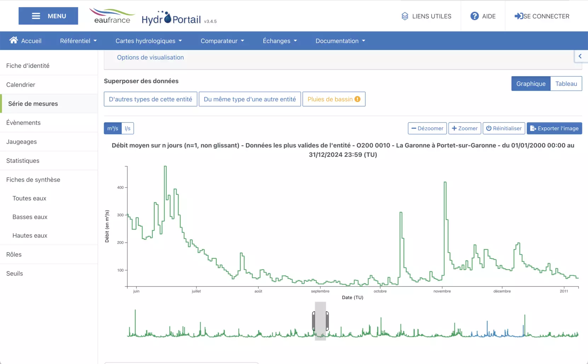
Task: Switch units to l/s
Action: pyautogui.click(x=127, y=128)
